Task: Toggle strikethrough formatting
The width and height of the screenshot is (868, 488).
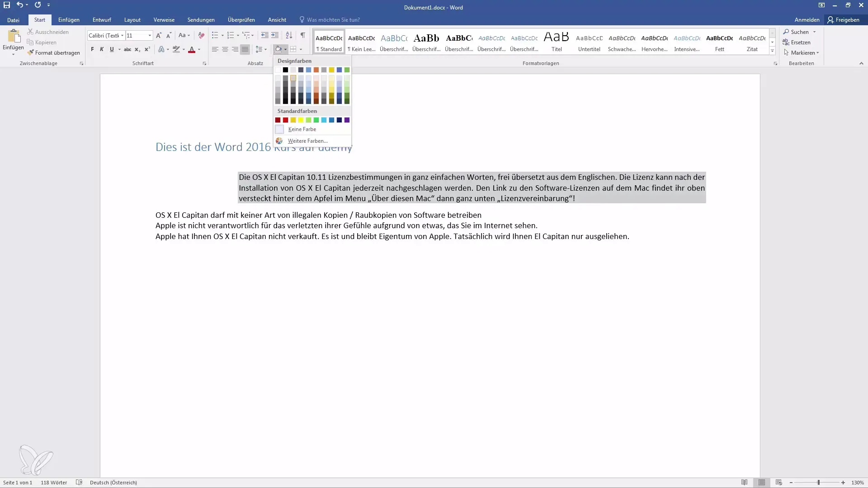Action: (x=127, y=49)
